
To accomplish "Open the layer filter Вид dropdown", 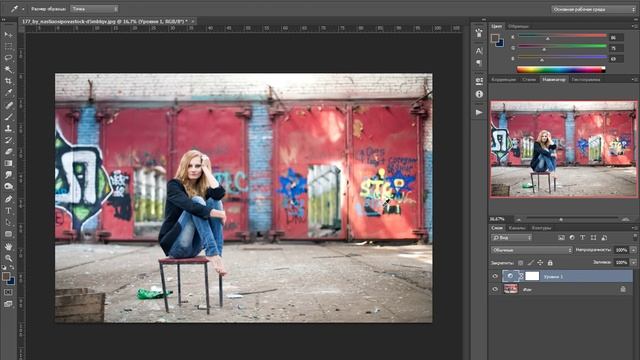I will 511,238.
